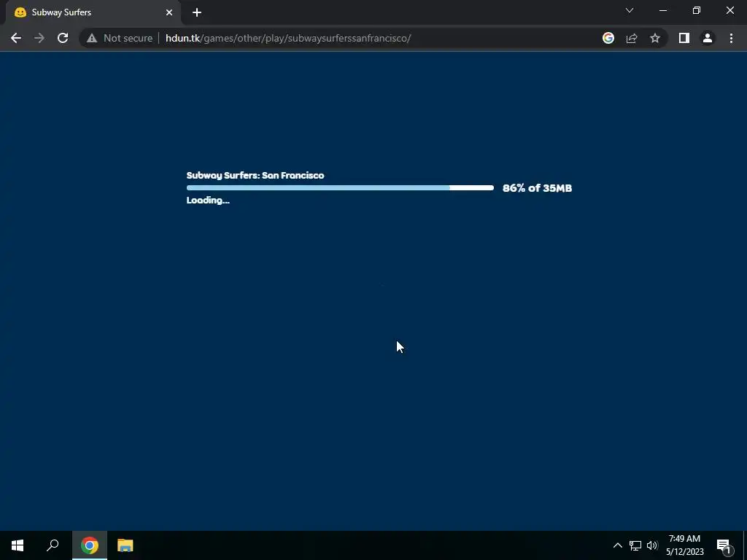Viewport: 747px width, 560px height.
Task: Close the Subway Surfers tab
Action: click(169, 13)
